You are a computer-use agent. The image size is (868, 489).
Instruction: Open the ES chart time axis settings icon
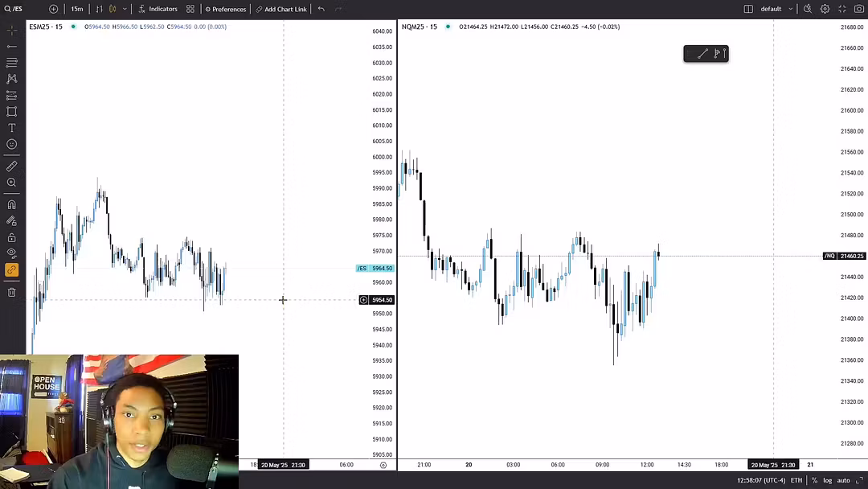[383, 465]
